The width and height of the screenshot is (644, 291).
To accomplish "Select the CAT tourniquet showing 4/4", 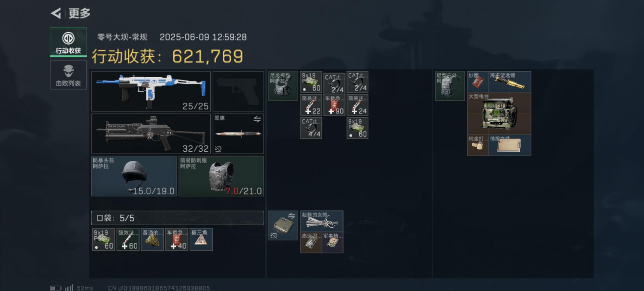I will click(311, 128).
